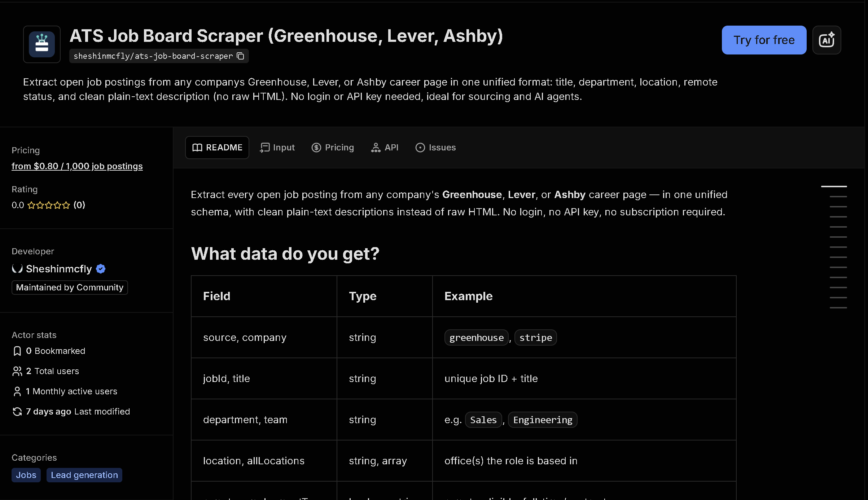This screenshot has width=868, height=500.
Task: Click the ATS Job Board Scraper actor logo
Action: click(42, 44)
